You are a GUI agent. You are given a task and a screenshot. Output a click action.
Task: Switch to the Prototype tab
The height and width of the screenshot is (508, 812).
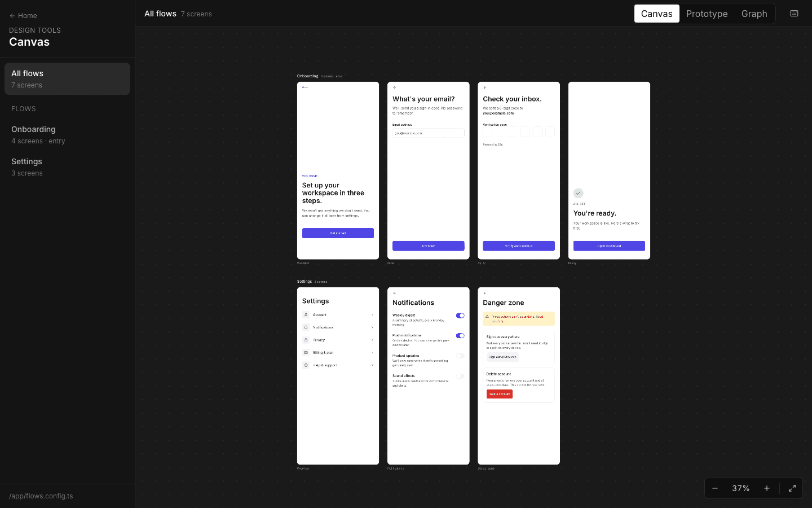tap(707, 14)
